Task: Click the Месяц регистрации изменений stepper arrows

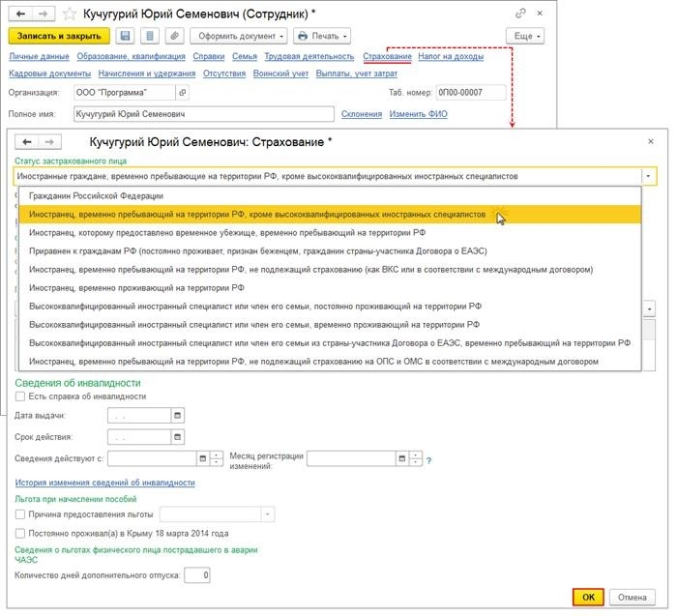Action: (415, 459)
